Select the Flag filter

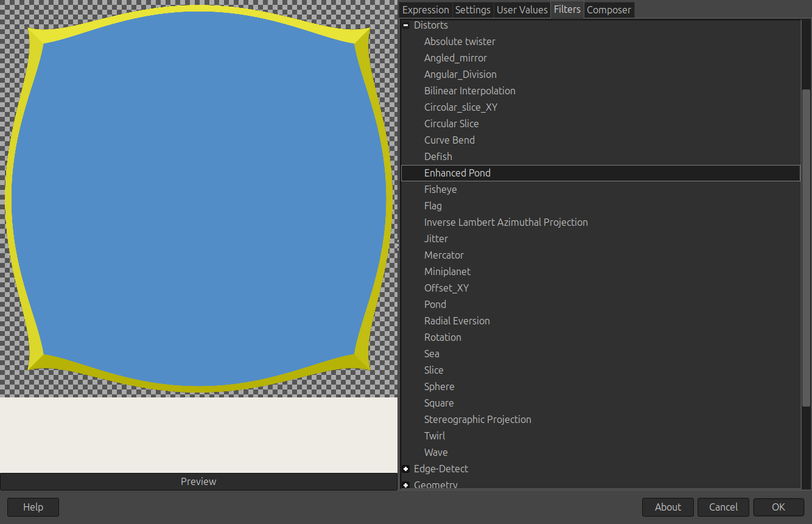coord(433,206)
